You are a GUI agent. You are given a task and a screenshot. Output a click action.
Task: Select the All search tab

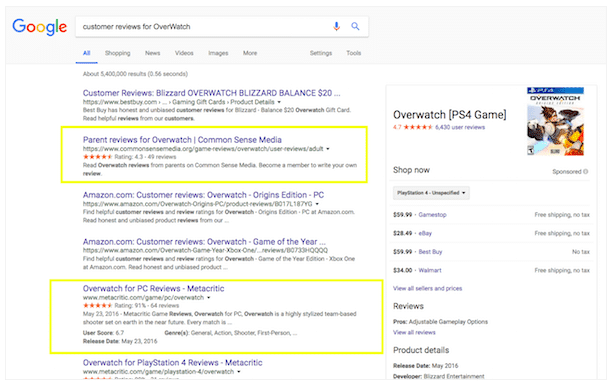(86, 53)
